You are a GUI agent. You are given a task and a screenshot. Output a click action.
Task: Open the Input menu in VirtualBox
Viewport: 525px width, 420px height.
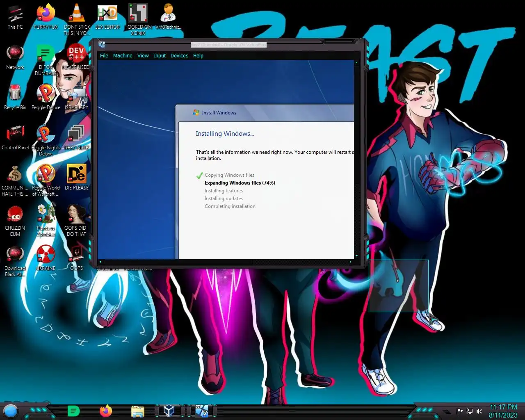160,56
